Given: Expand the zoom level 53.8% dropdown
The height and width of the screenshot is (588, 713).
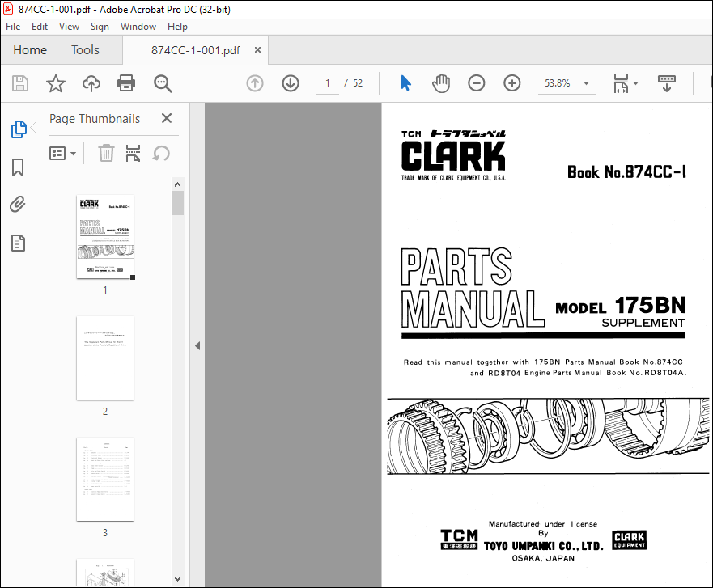Looking at the screenshot, I should [586, 83].
